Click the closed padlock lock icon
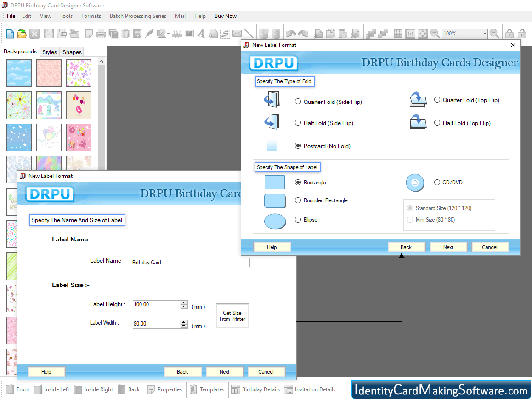This screenshot has width=532, height=400. pos(509,34)
